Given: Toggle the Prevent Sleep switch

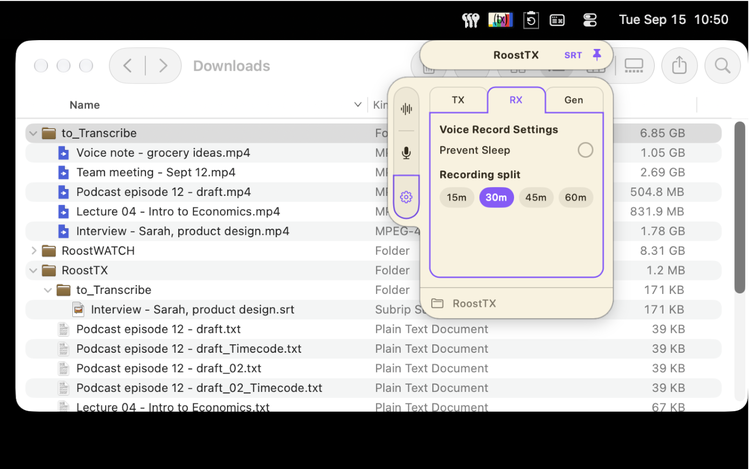Looking at the screenshot, I should pyautogui.click(x=585, y=150).
